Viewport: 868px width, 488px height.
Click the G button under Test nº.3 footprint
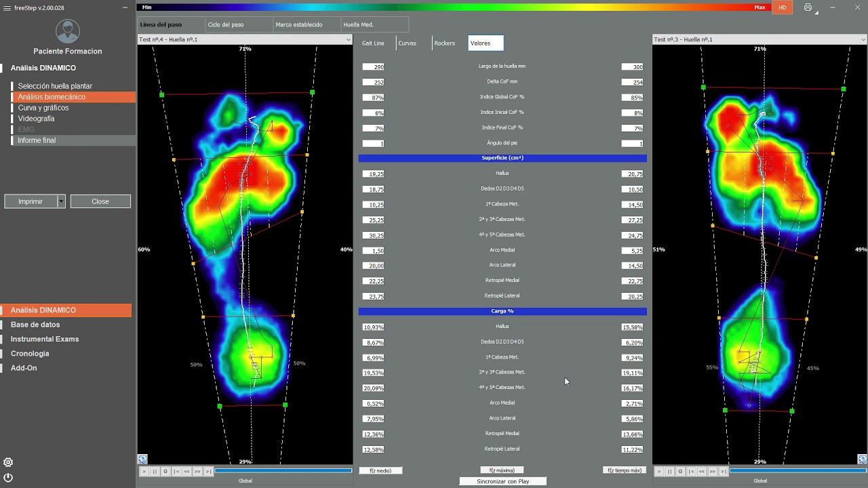tap(680, 471)
